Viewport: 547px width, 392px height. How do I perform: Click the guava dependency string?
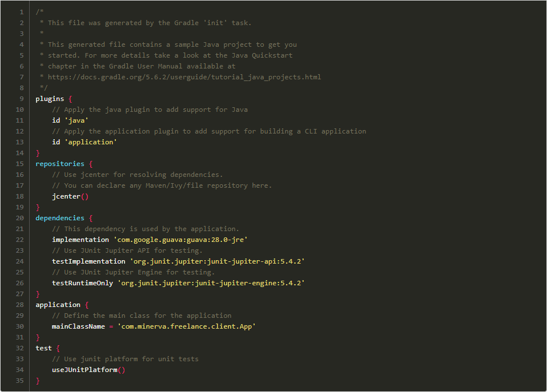point(180,240)
